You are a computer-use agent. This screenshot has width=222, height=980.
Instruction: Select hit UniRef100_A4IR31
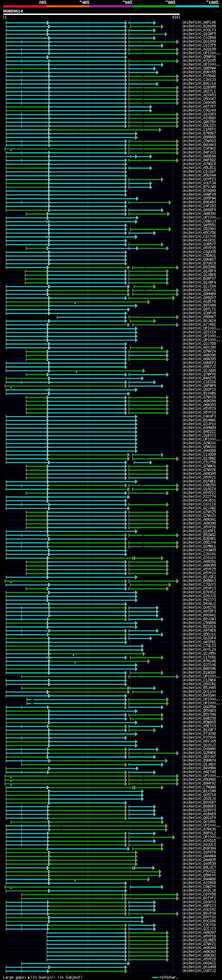199,241
